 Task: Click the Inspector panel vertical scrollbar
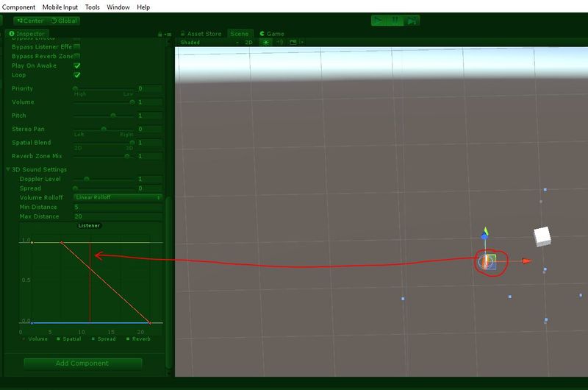click(168, 282)
